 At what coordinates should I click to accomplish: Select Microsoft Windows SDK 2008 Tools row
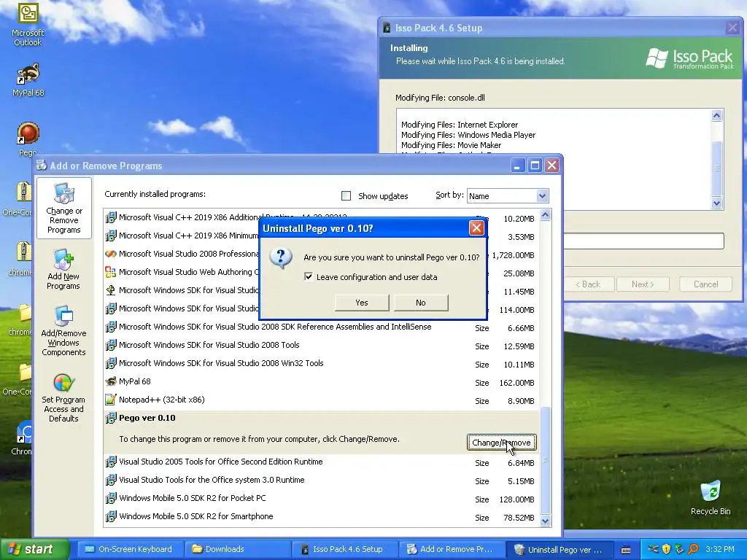(321, 345)
